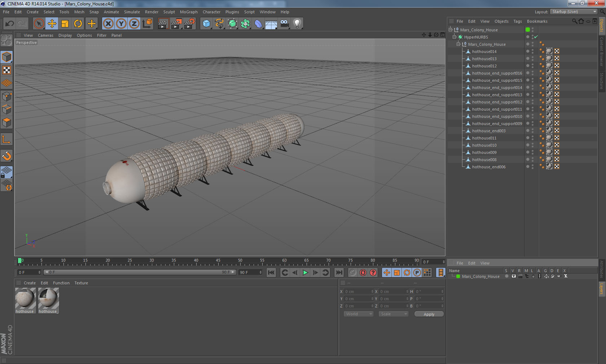Viewport: 606px width, 364px height.
Task: Click frame 45 on the timeline ruler
Action: click(218, 261)
